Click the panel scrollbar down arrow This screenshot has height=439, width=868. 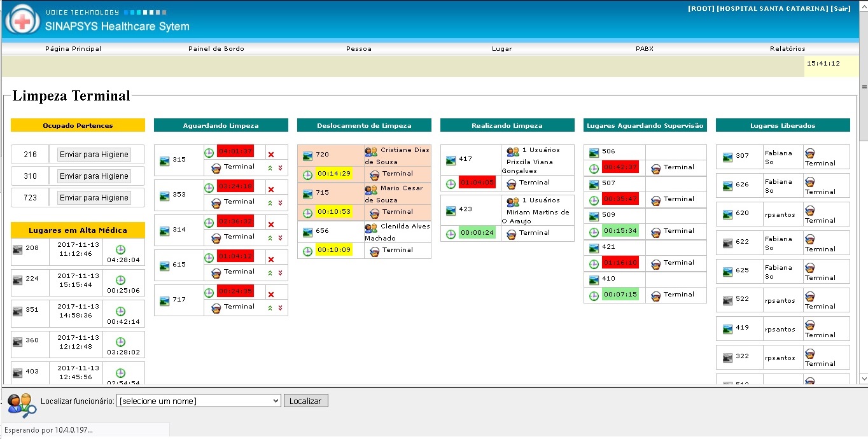[864, 379]
